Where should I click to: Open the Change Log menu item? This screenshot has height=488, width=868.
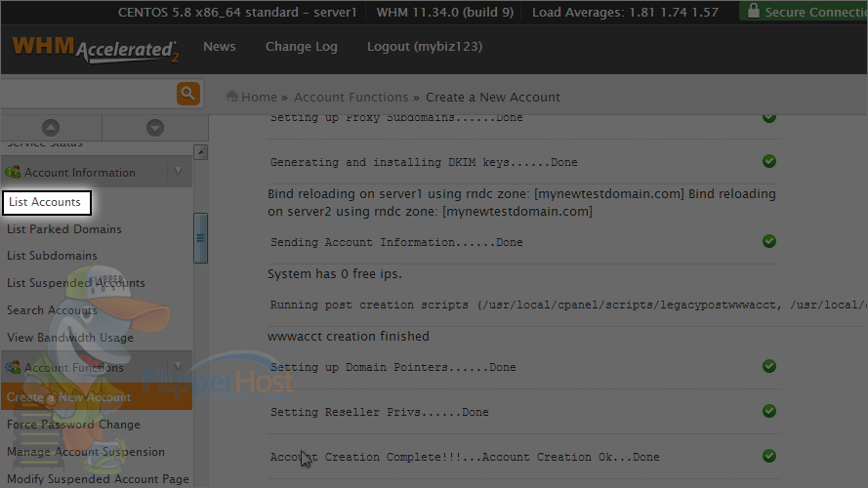[301, 47]
